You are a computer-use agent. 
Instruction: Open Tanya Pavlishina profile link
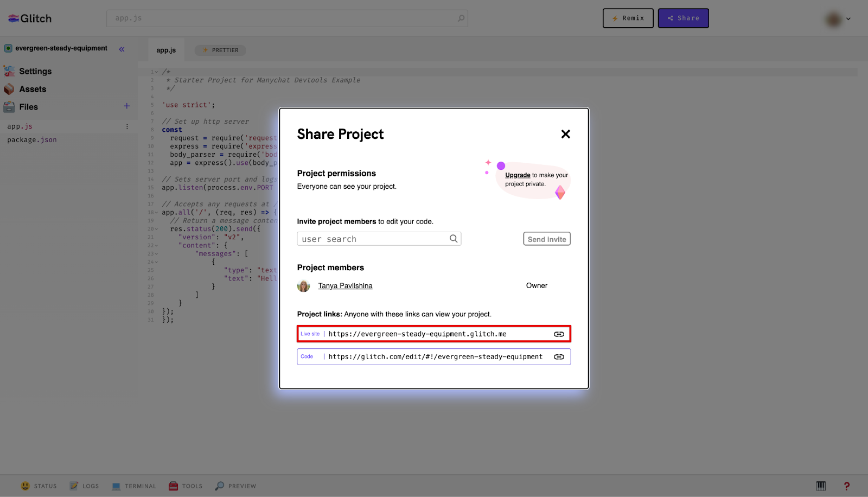pos(345,286)
